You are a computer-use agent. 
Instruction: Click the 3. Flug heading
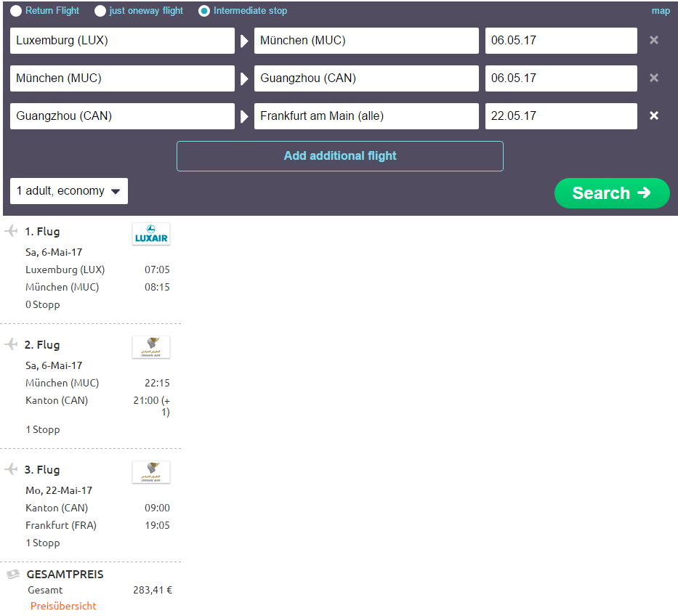42,470
